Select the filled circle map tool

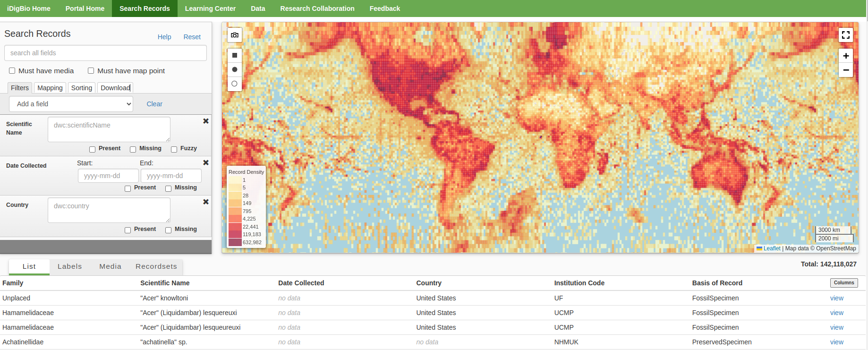tap(235, 69)
